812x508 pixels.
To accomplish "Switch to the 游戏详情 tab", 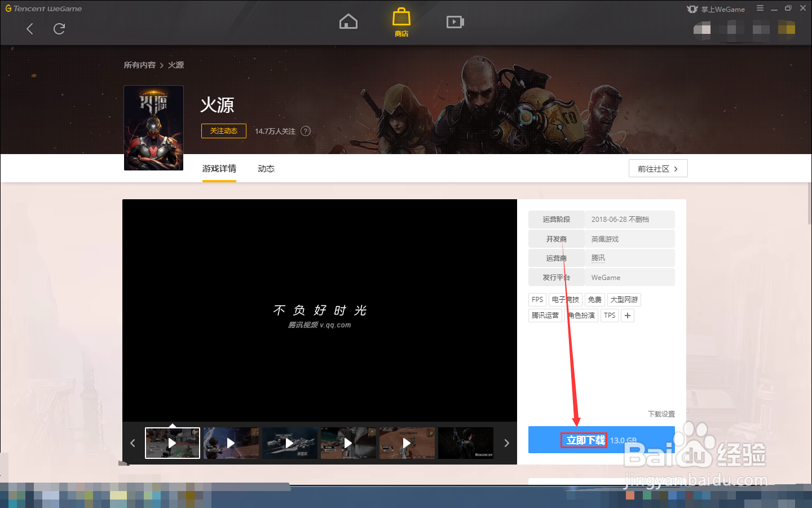I will (x=219, y=169).
